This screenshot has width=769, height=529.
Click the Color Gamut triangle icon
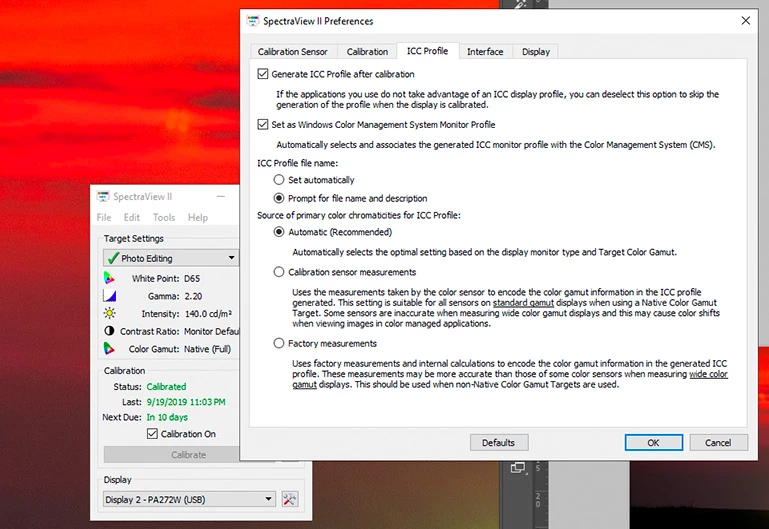pyautogui.click(x=109, y=349)
